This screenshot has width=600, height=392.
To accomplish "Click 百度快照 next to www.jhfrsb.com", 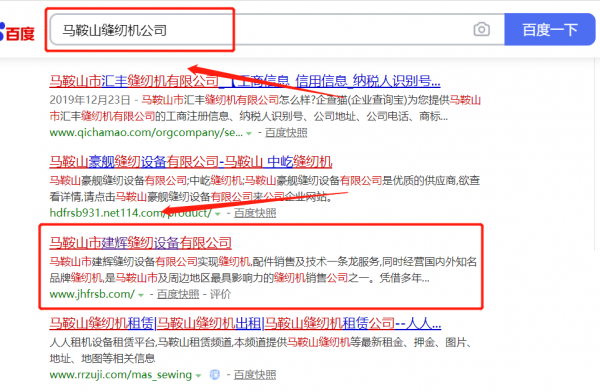I will (x=178, y=294).
